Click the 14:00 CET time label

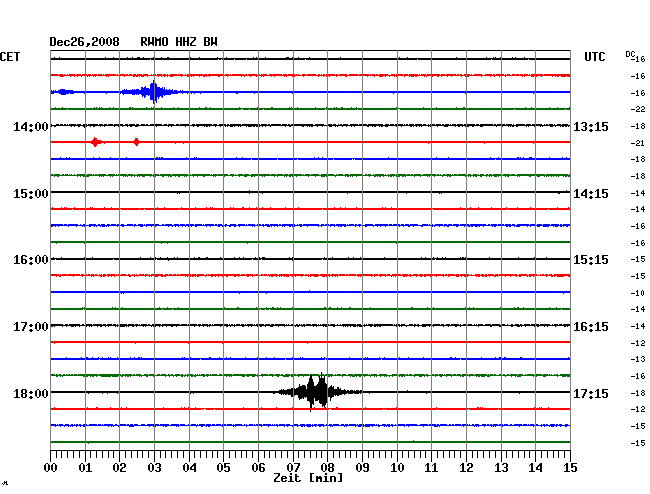[31, 126]
